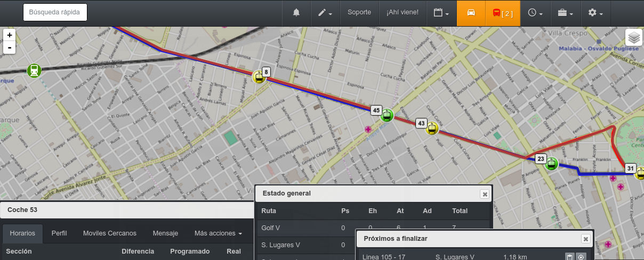Viewport: 644px width, 260px height.
Task: Click bus marker number 43
Action: (x=432, y=128)
